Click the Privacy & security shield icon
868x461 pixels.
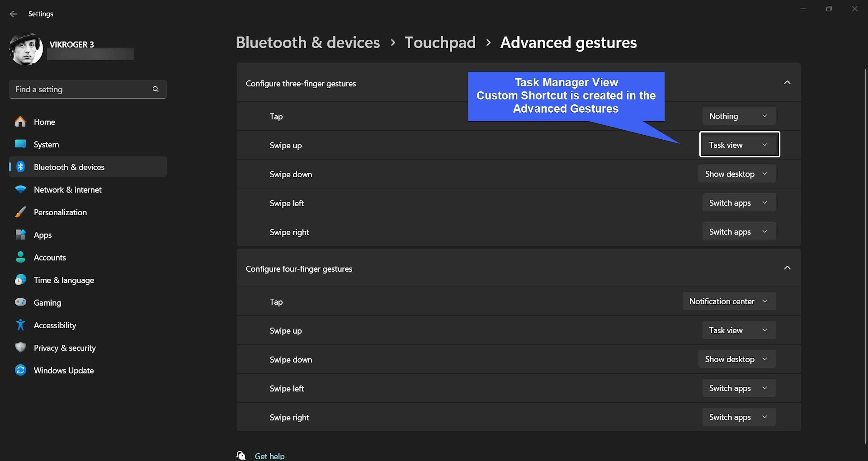(20, 347)
